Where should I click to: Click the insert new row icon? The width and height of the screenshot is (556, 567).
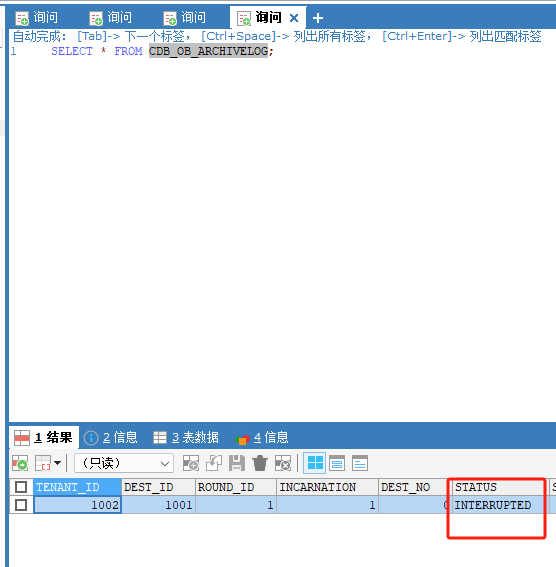tap(191, 463)
